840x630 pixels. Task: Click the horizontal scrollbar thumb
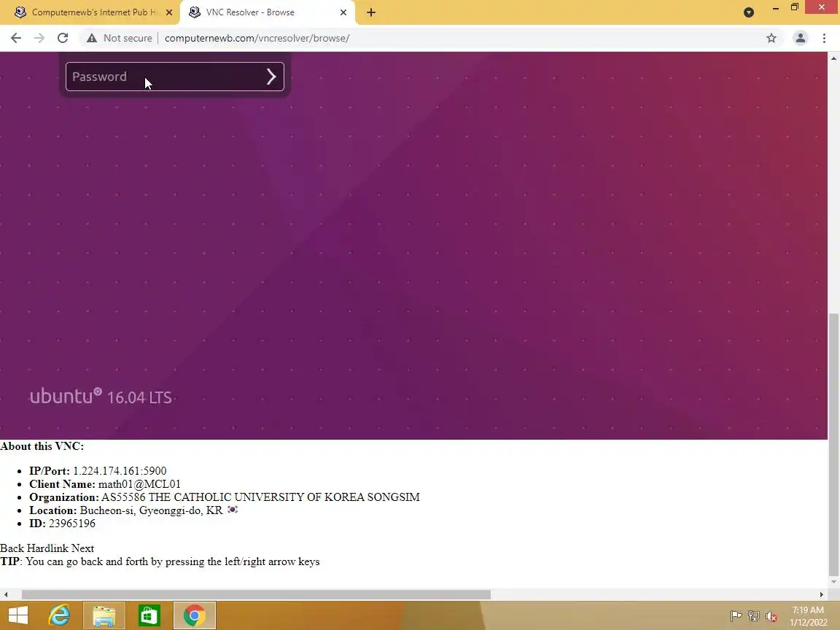(256, 594)
